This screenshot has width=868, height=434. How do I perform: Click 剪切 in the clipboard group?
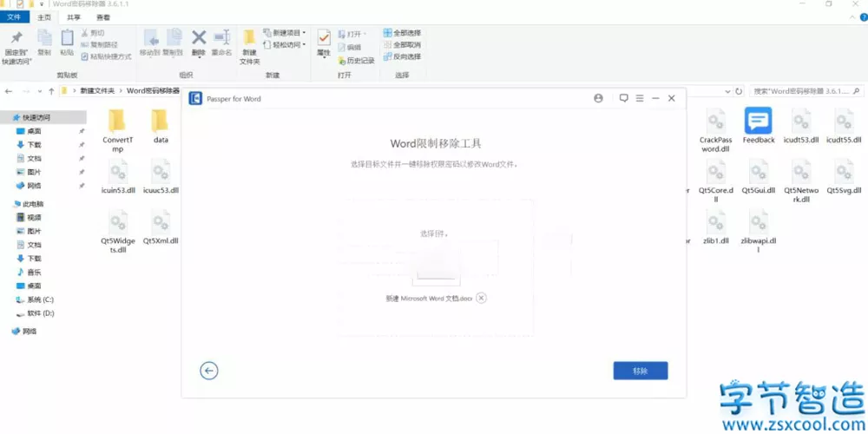click(x=93, y=33)
